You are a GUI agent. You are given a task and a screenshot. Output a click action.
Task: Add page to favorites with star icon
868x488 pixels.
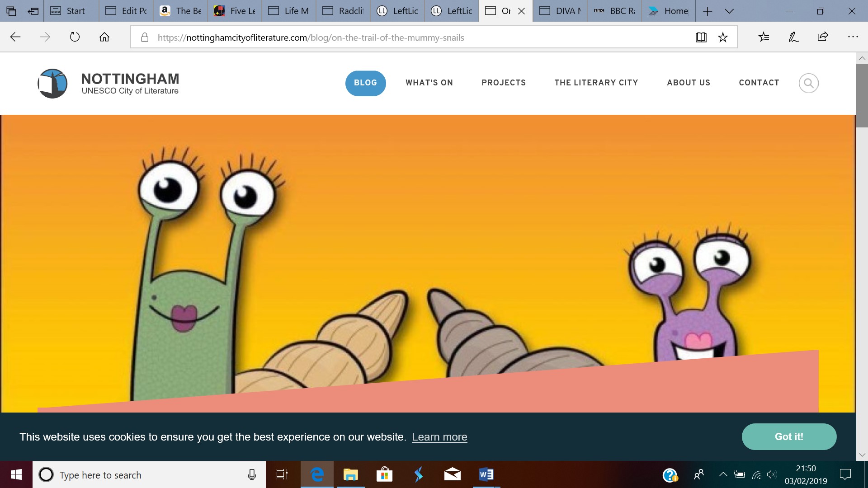[x=723, y=38]
